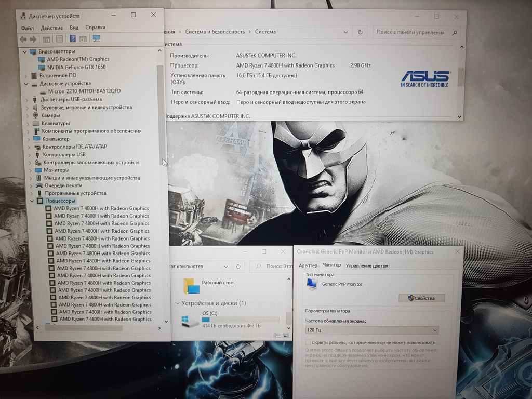Collapse the Видеоадаптеры category
This screenshot has height=399, width=532.
click(24, 52)
